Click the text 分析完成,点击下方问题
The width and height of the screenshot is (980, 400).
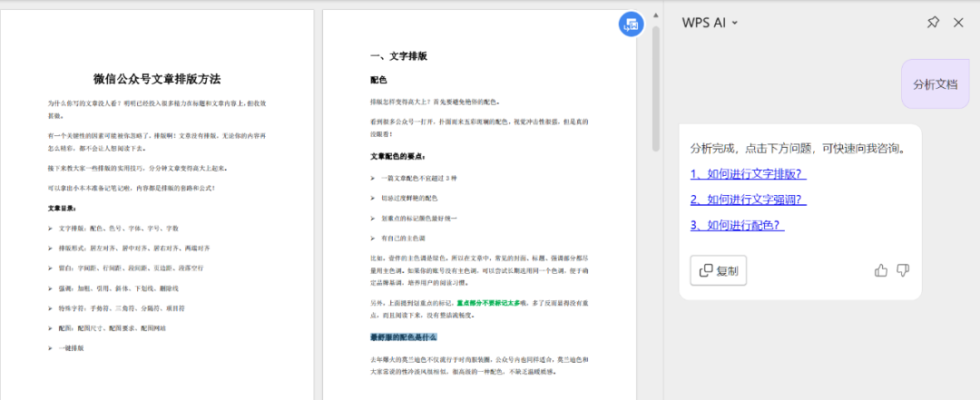[798, 149]
